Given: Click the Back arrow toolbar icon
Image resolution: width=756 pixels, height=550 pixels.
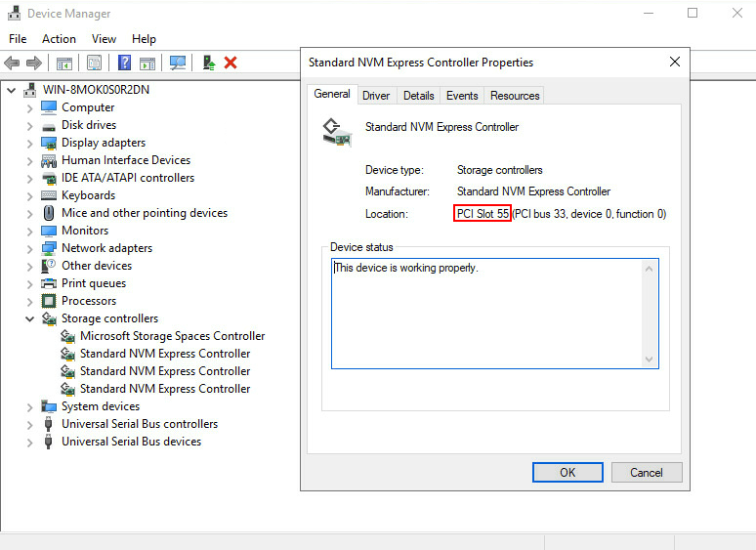Looking at the screenshot, I should [x=12, y=63].
